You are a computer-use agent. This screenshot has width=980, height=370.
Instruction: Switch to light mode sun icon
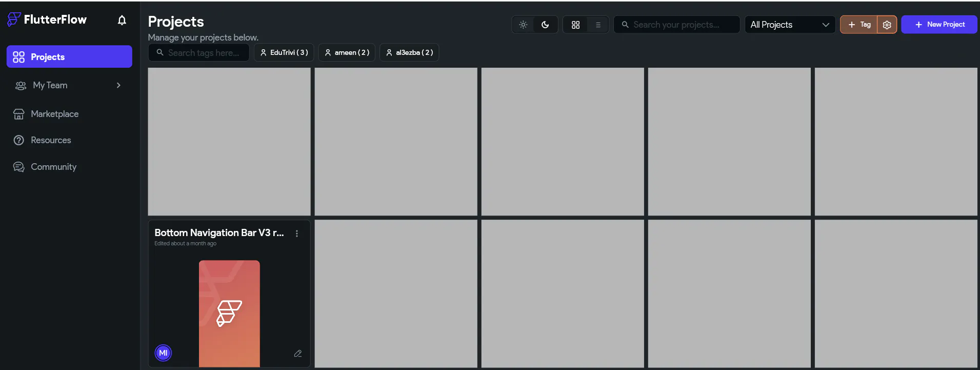[x=523, y=25]
